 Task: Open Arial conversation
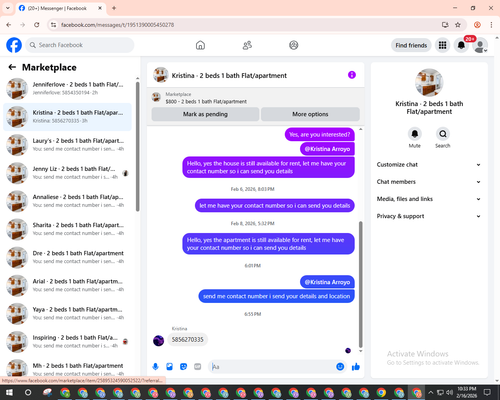(x=68, y=286)
